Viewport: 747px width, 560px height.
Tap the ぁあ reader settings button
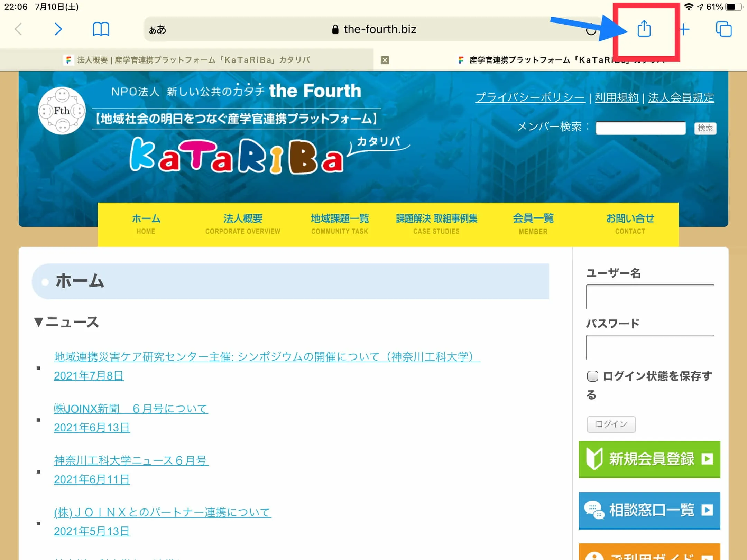157,29
